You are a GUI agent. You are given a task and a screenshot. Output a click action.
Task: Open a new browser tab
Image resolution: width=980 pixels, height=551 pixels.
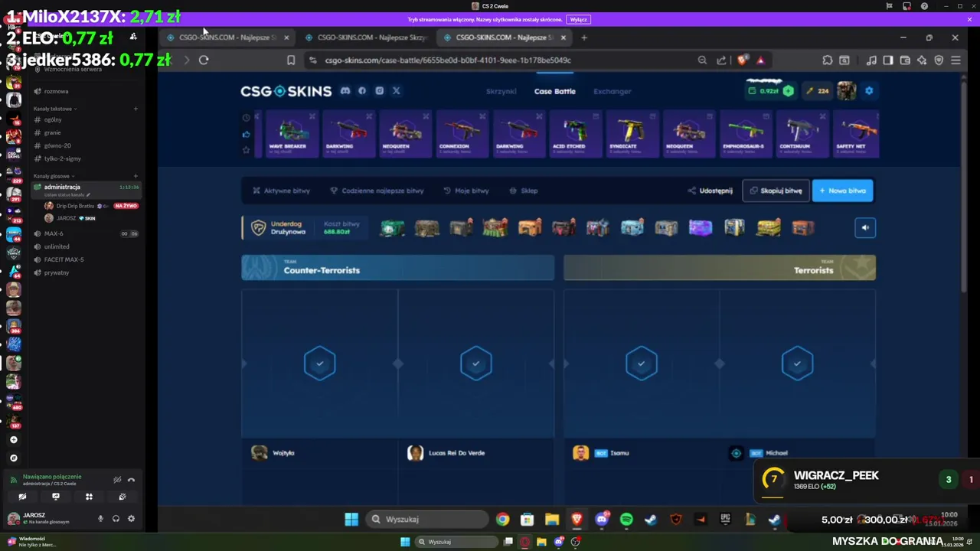pos(584,37)
